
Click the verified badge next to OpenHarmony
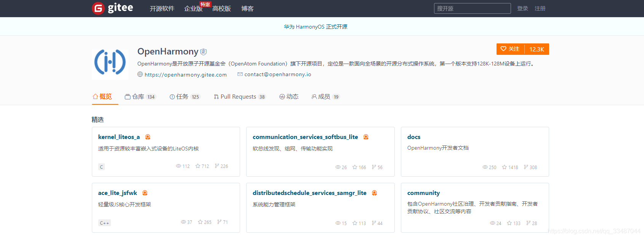[203, 52]
